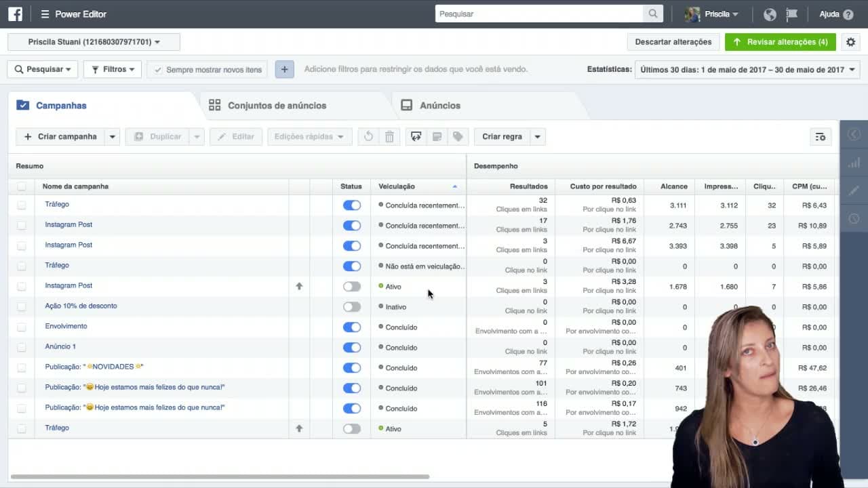The image size is (868, 488).
Task: Open the Edições rápidas dropdown
Action: point(310,137)
